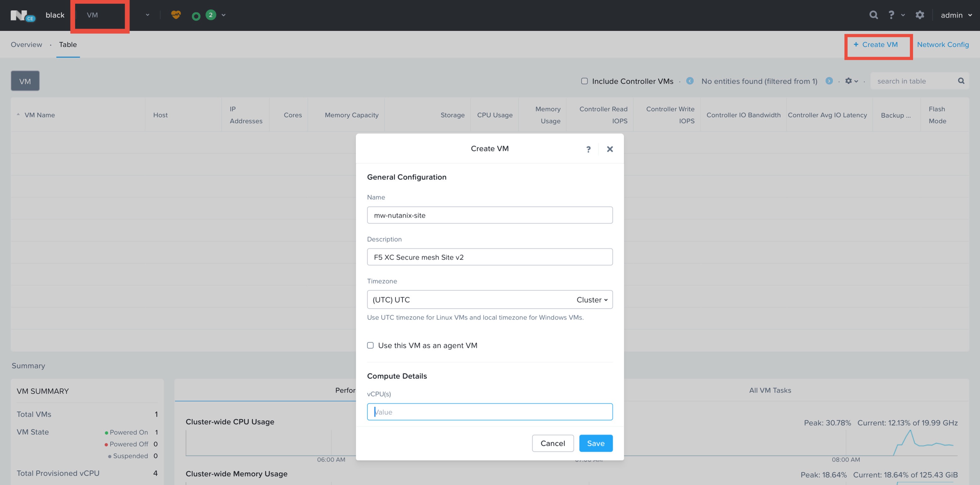Open the help question mark icon

pos(891,15)
